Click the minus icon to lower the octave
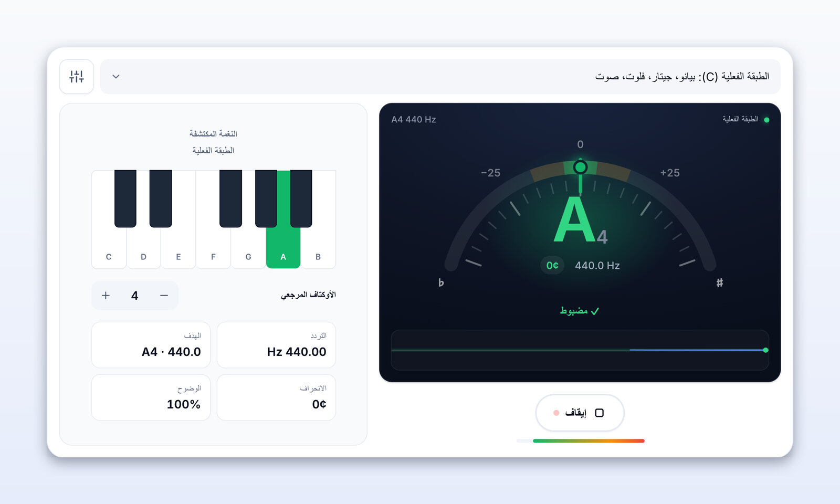840x504 pixels. click(x=164, y=296)
